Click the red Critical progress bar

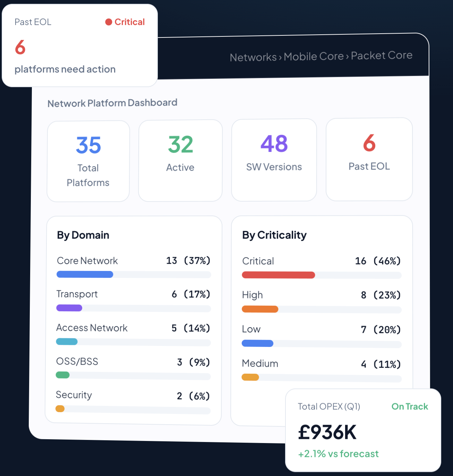(279, 275)
